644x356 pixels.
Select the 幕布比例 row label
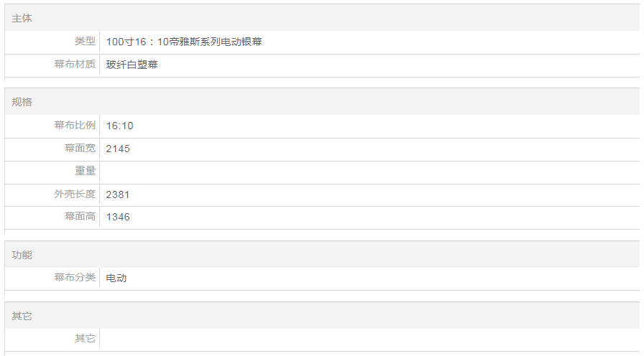[75, 126]
